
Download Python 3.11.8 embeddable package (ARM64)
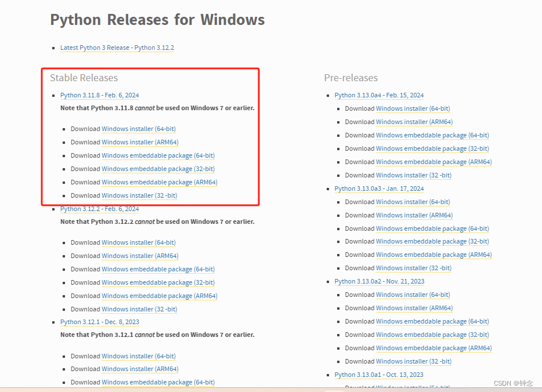[x=160, y=182]
